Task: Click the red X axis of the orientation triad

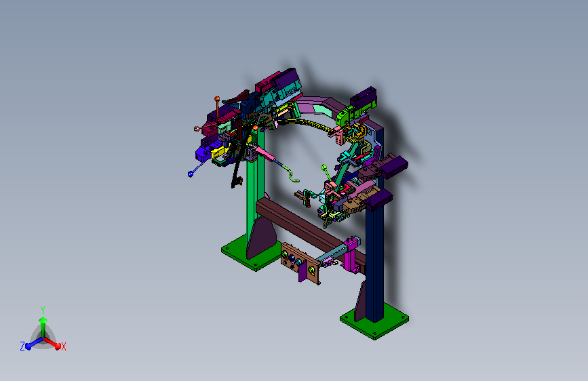Action: 52,343
